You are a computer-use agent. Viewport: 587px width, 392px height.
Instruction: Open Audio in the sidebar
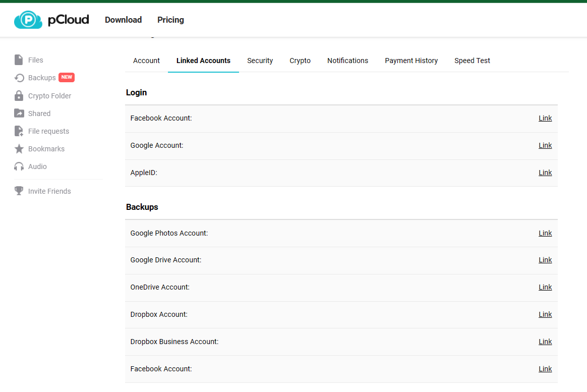tap(37, 166)
